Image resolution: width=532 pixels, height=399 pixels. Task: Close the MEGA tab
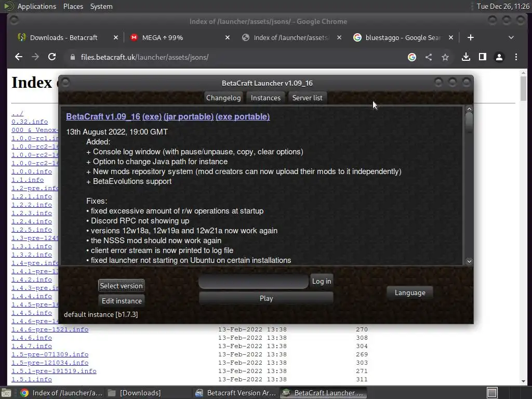pos(228,37)
